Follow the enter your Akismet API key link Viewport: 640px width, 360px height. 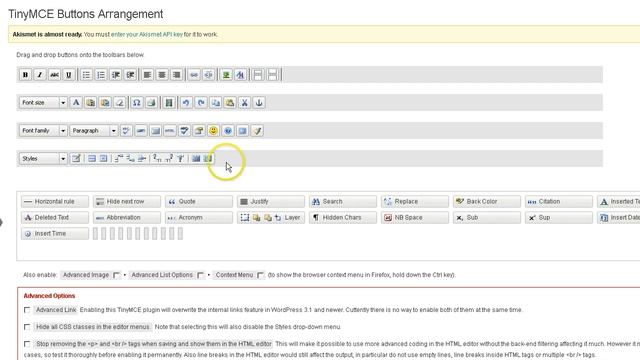pyautogui.click(x=147, y=35)
